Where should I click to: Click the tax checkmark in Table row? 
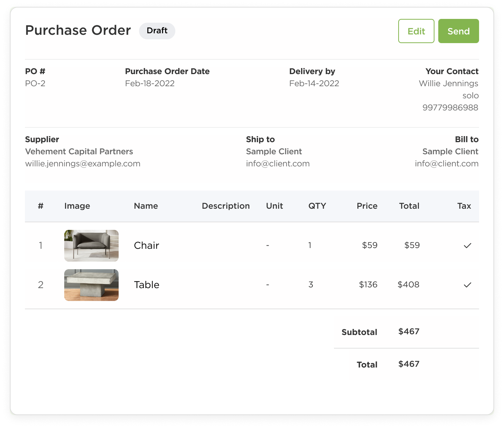point(467,285)
